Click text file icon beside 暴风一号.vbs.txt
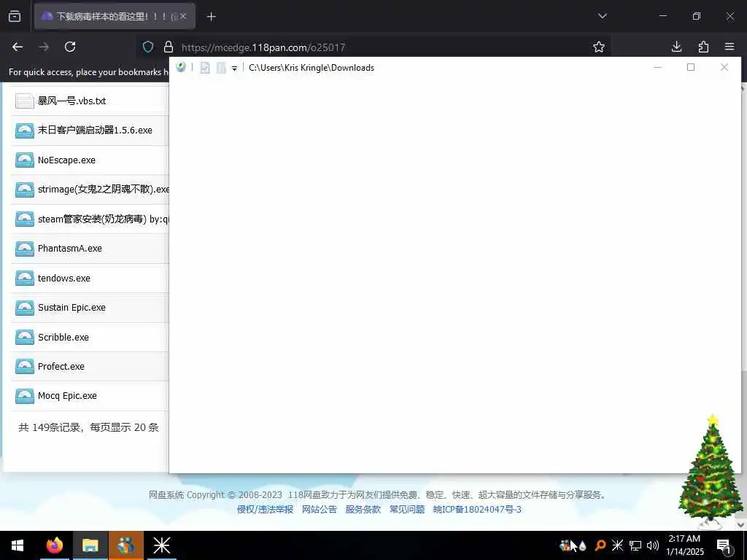 point(24,101)
